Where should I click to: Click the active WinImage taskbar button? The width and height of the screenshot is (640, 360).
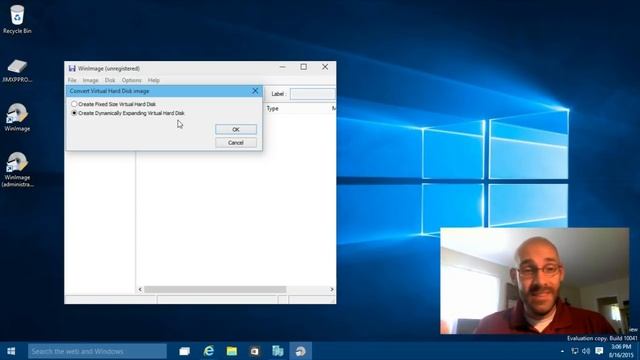click(x=301, y=351)
